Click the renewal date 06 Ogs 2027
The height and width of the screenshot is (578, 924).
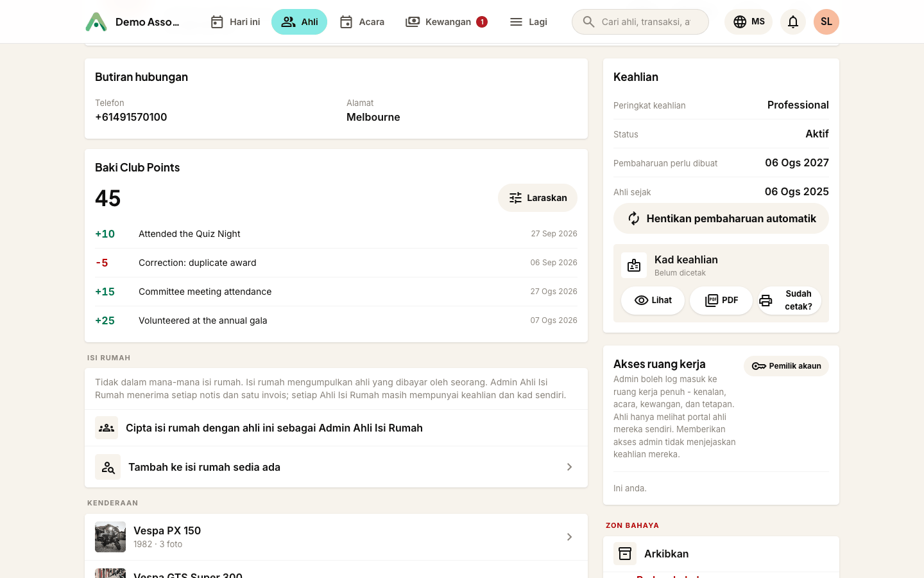pos(797,162)
